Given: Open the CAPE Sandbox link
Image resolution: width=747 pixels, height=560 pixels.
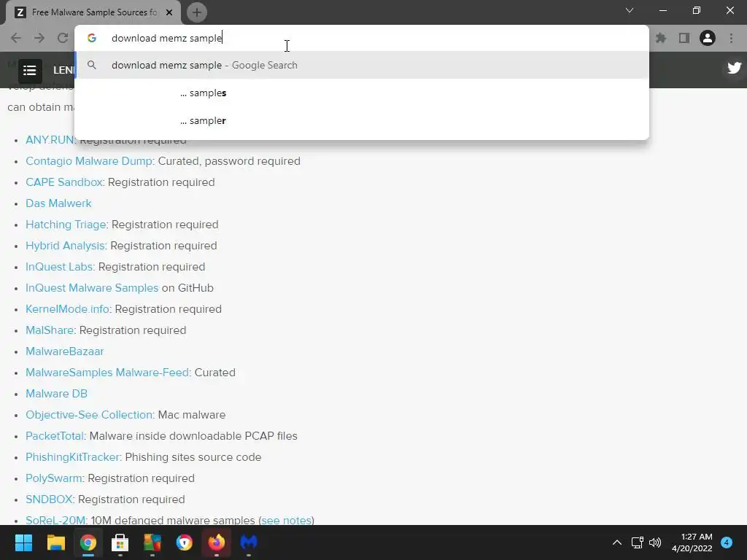Looking at the screenshot, I should tap(64, 182).
